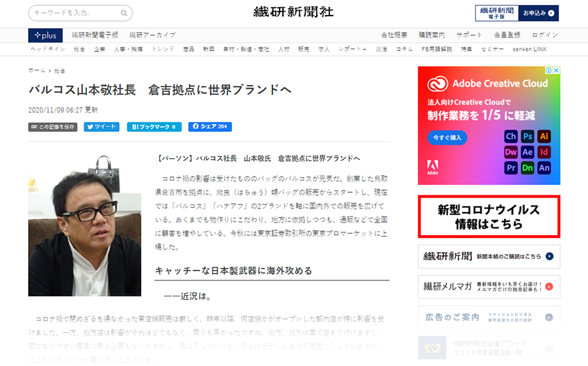
Task: Open 繊研アーカイブ tab
Action: [x=153, y=35]
